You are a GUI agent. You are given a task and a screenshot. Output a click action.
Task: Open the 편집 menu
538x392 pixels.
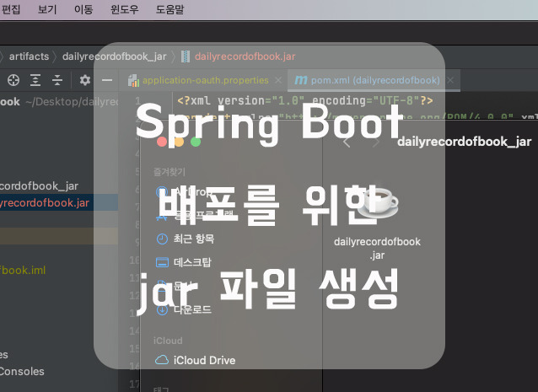point(11,9)
